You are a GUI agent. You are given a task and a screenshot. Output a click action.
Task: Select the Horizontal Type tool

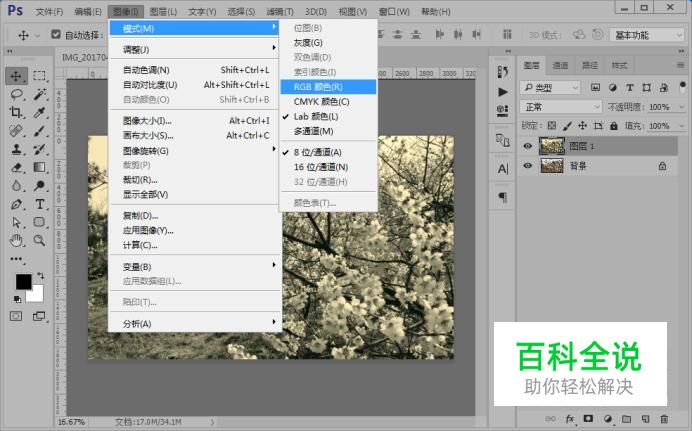click(x=39, y=204)
